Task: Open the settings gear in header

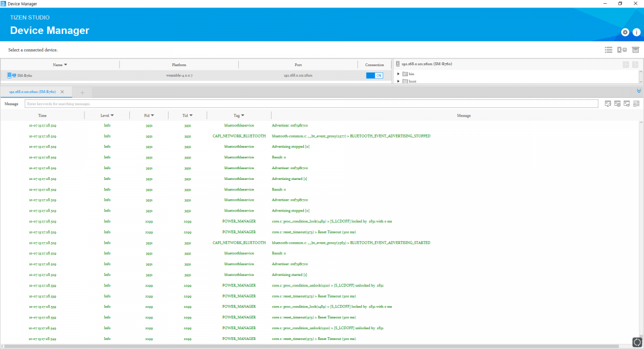Action: pyautogui.click(x=625, y=32)
